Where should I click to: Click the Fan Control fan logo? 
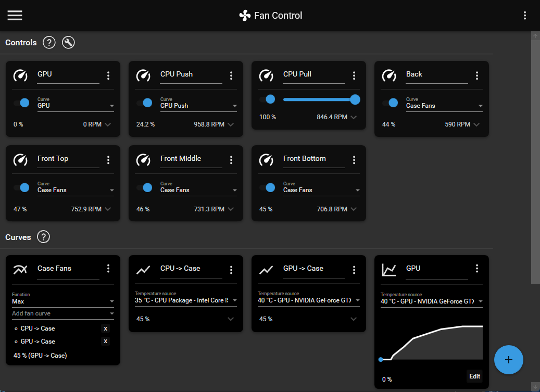click(245, 16)
